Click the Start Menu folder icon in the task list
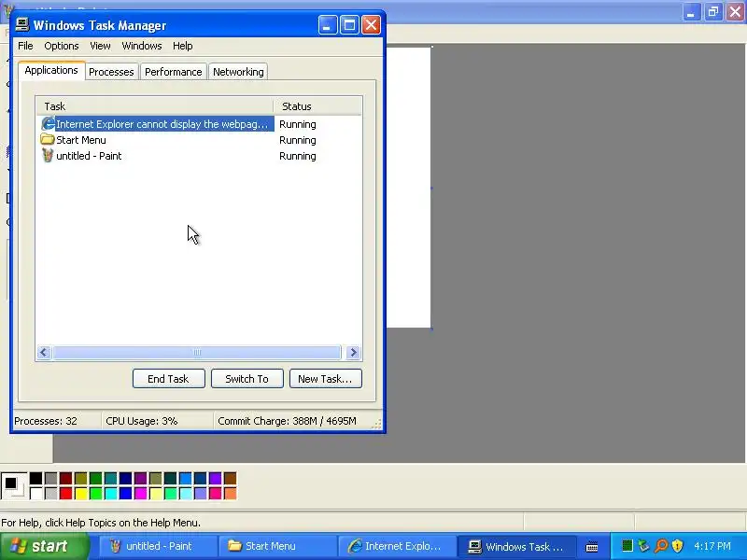 pos(48,139)
